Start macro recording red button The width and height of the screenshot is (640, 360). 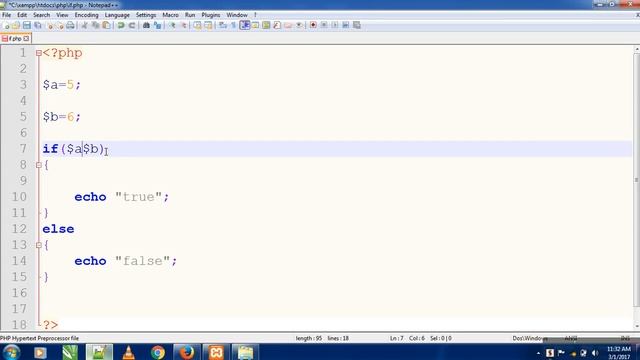(x=313, y=25)
